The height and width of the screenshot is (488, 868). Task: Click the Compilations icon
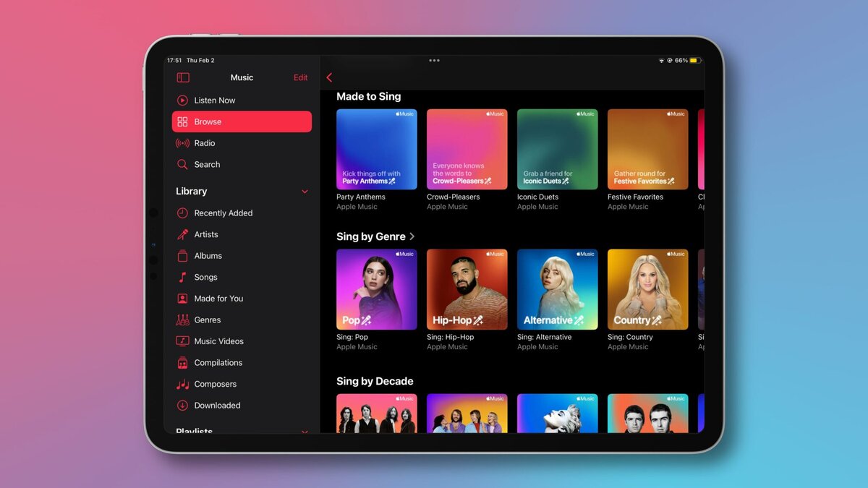(x=182, y=363)
